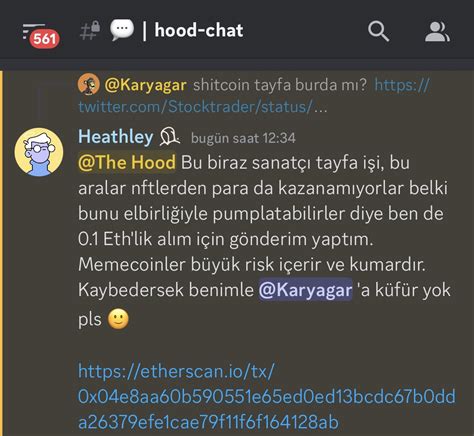Open the etherscan.io transaction link
This screenshot has height=436, width=474.
267,396
